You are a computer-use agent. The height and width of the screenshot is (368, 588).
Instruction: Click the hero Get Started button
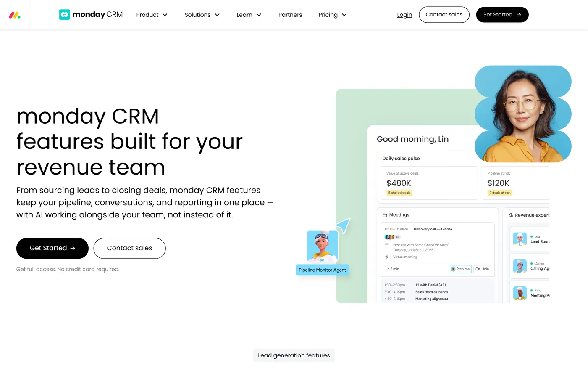click(52, 248)
